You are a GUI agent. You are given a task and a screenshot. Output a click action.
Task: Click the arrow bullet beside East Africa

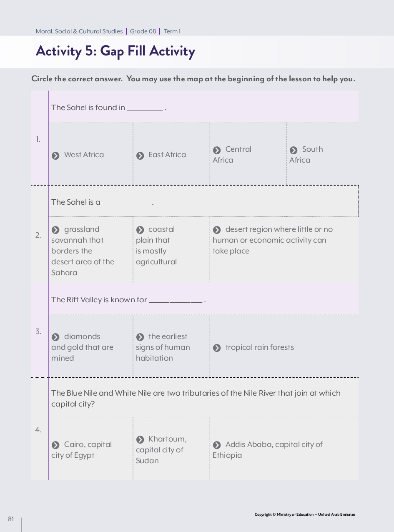[140, 156]
